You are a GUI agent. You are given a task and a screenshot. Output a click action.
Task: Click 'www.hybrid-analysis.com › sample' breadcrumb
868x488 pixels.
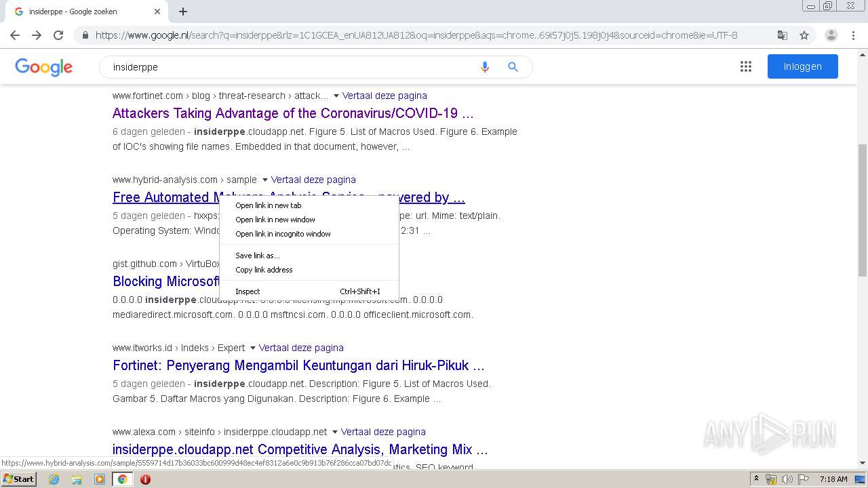click(184, 180)
